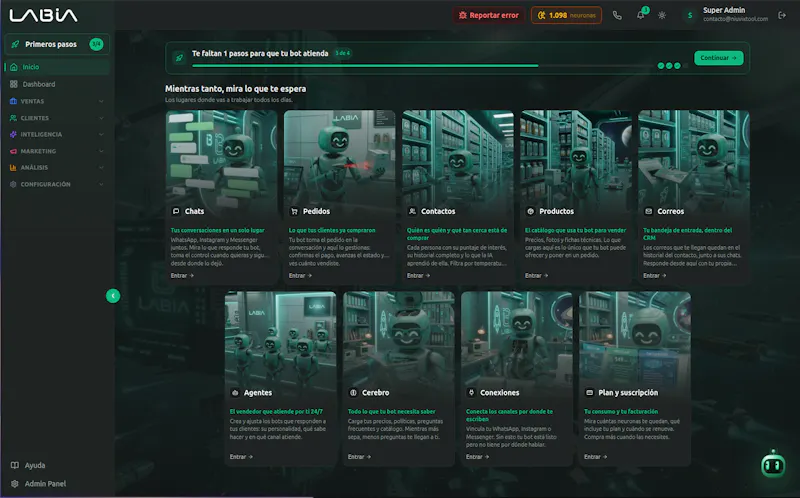Click the step dots beside the progress bar
The width and height of the screenshot is (800, 498).
tap(672, 65)
